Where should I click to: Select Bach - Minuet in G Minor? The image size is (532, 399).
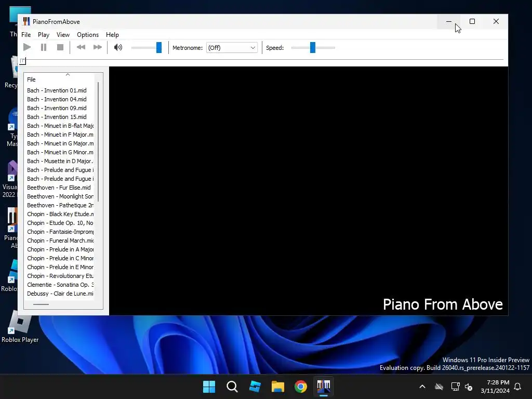[x=60, y=152]
